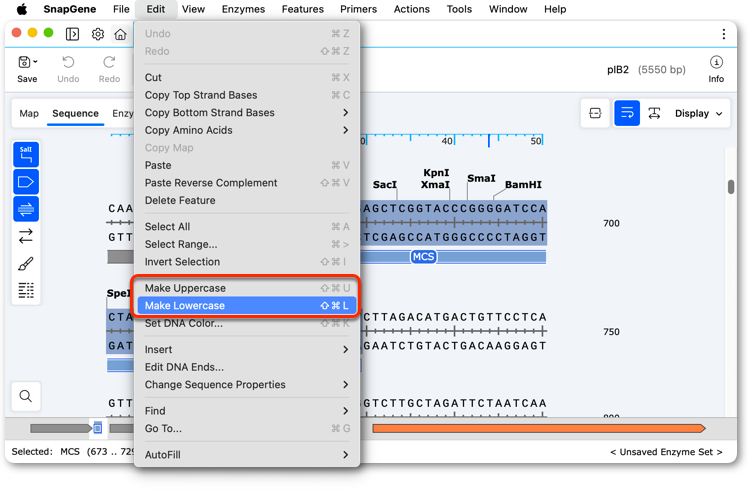
Task: Open the Display dropdown
Action: coord(698,114)
